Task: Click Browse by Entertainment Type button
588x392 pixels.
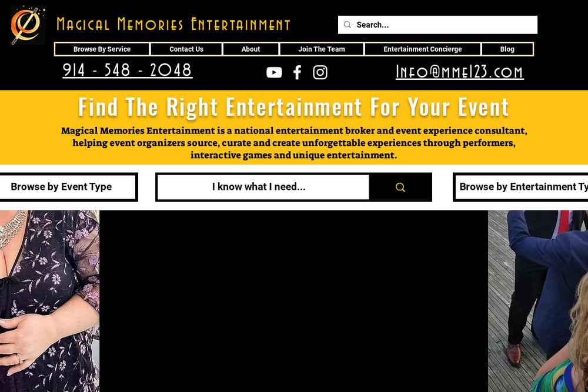Action: (520, 187)
